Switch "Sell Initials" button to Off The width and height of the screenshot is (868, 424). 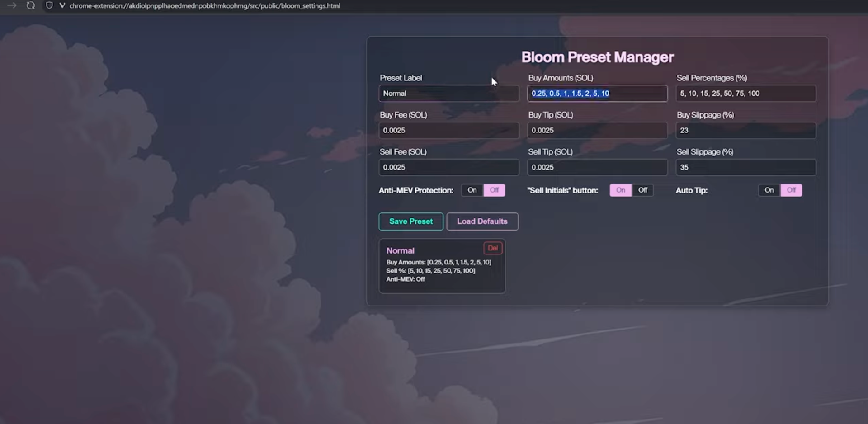[642, 190]
